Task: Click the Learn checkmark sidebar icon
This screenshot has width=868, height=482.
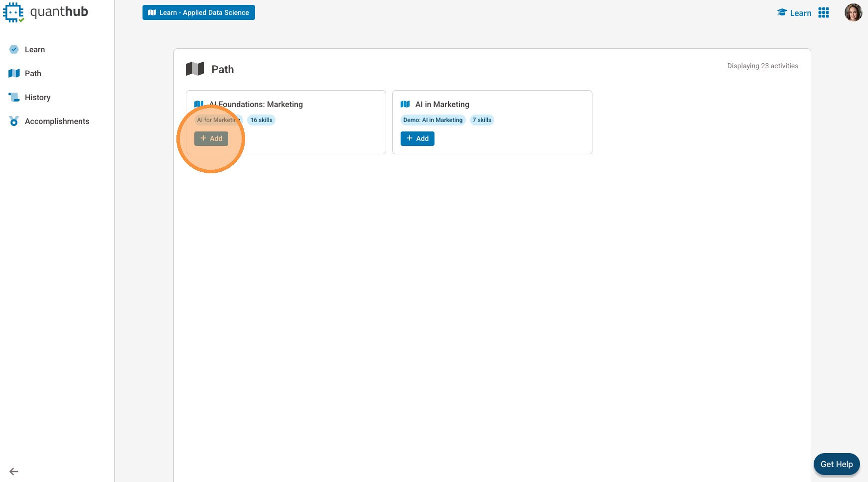Action: 14,49
